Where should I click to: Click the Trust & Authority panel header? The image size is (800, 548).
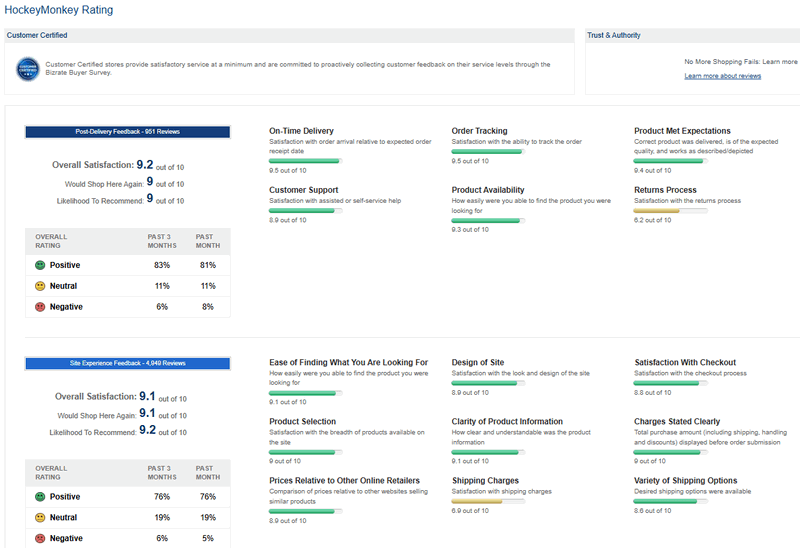[615, 35]
